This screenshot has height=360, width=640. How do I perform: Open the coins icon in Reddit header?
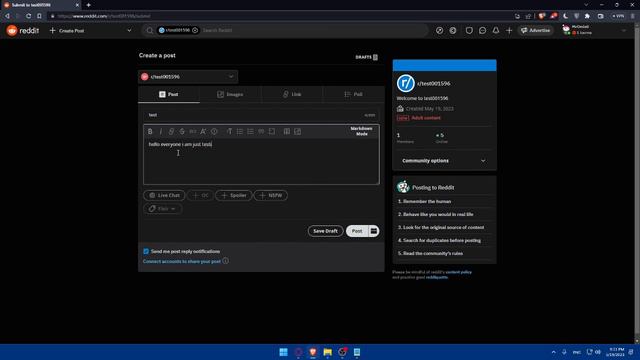(x=453, y=31)
